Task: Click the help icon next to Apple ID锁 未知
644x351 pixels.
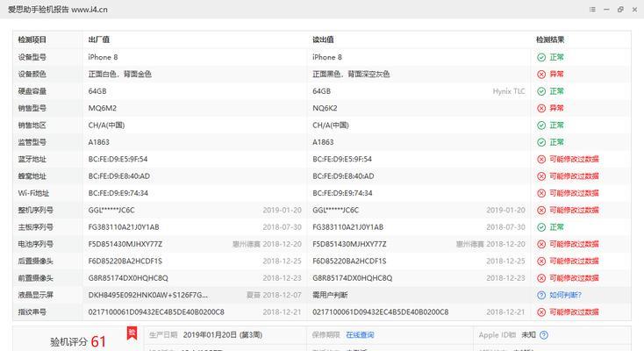Action: tap(544, 335)
